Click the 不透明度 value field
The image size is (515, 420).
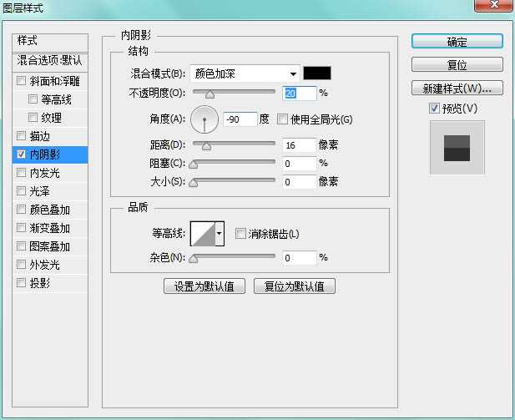(x=299, y=94)
